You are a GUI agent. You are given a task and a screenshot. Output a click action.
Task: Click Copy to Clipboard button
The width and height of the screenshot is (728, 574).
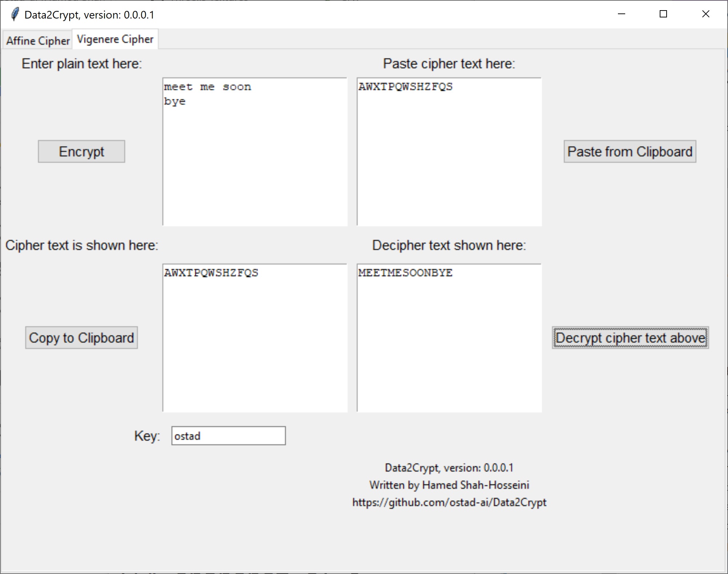81,338
